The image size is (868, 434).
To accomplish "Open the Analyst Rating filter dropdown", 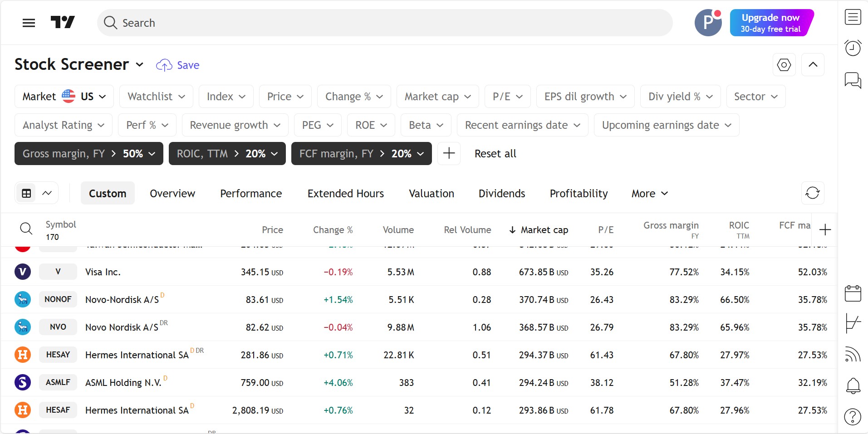I will pyautogui.click(x=64, y=125).
